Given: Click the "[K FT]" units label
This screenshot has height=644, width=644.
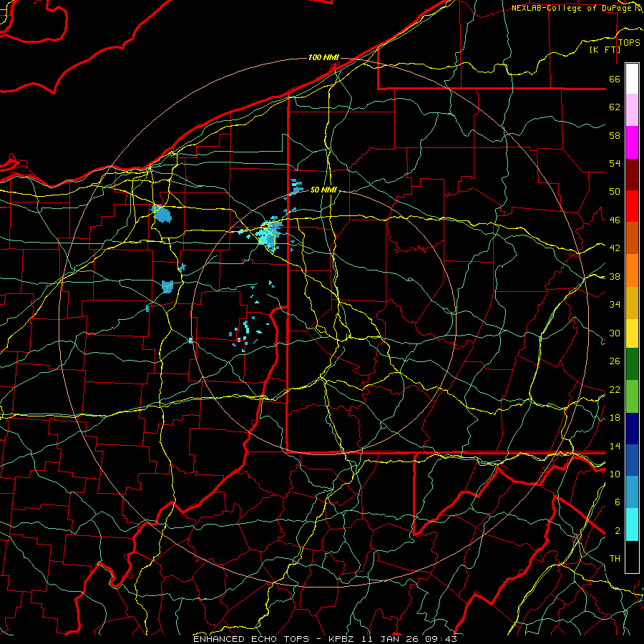Looking at the screenshot, I should click(605, 50).
